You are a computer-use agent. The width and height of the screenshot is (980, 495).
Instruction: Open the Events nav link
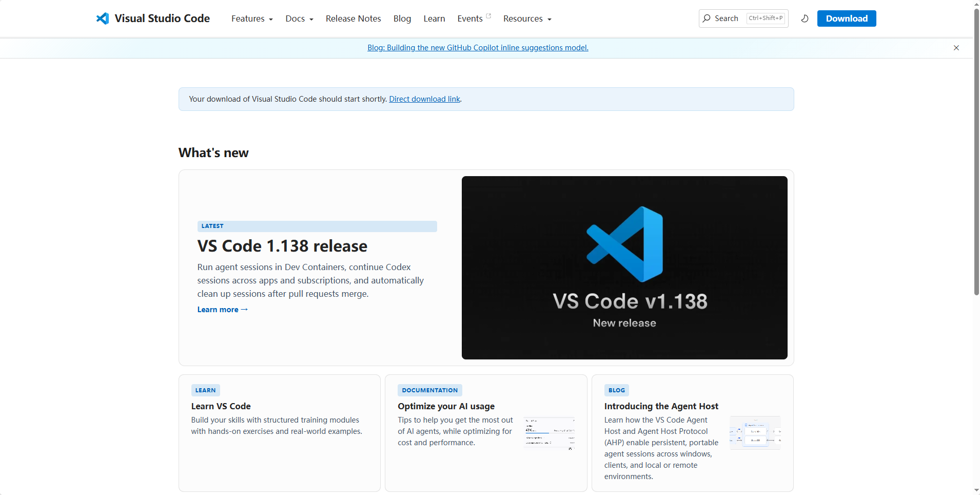(470, 18)
